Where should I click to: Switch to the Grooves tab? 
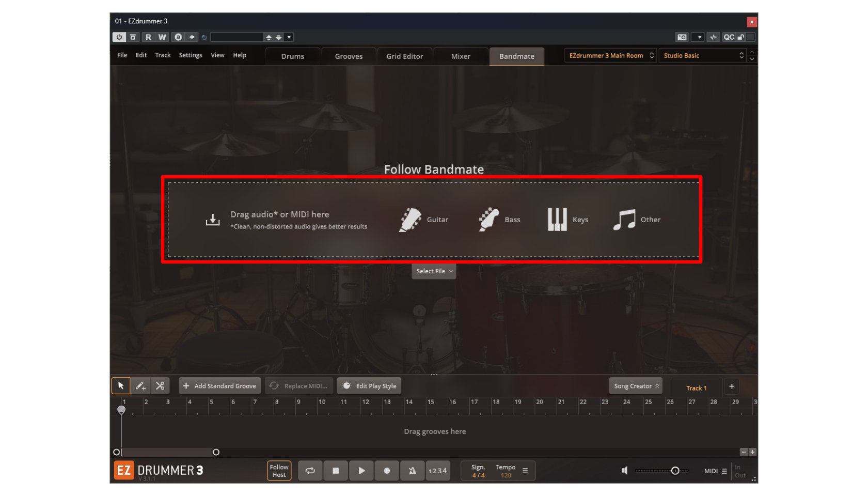[x=349, y=56]
